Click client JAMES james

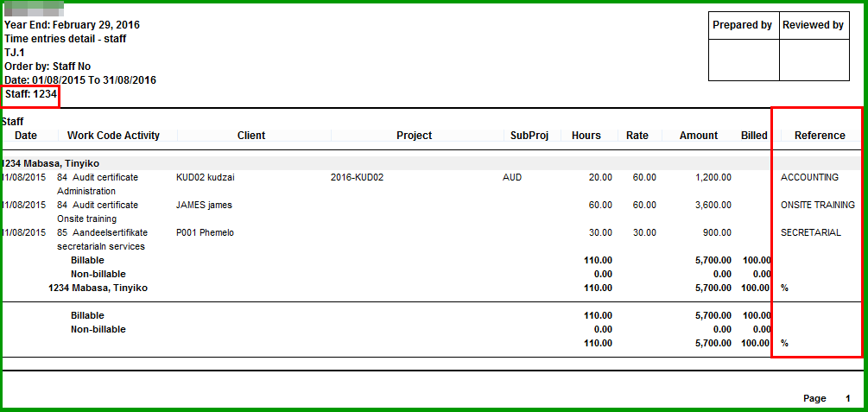(204, 205)
